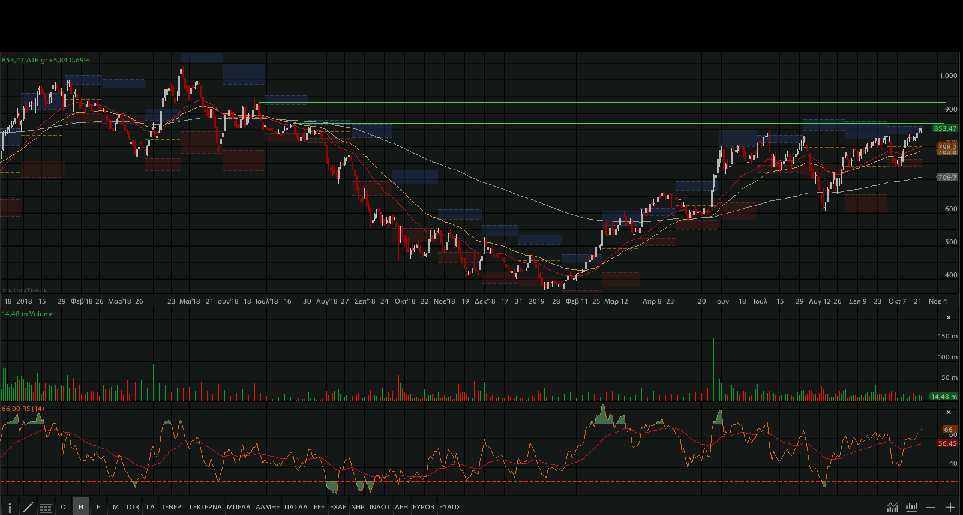Select the diagonal line drawing tool
The image size is (963, 515).
tap(27, 507)
